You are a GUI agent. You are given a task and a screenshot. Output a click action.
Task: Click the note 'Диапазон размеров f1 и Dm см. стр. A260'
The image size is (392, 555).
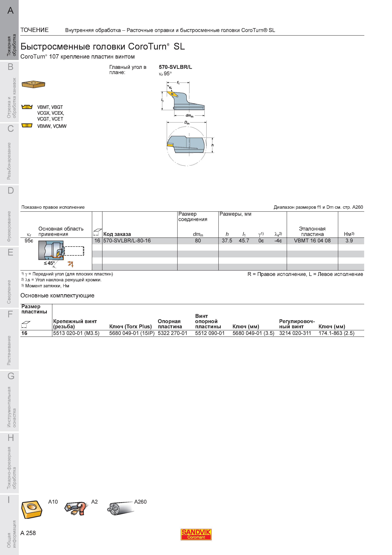click(x=318, y=207)
